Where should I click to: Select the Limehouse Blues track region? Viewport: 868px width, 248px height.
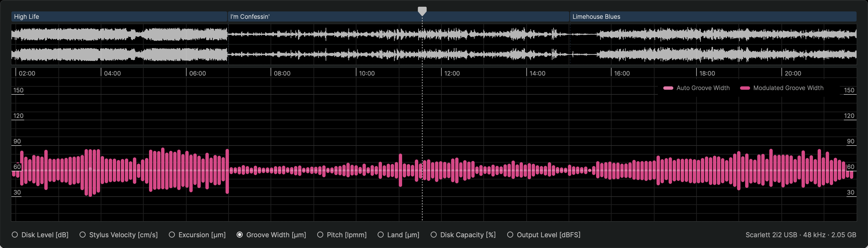coord(713,16)
